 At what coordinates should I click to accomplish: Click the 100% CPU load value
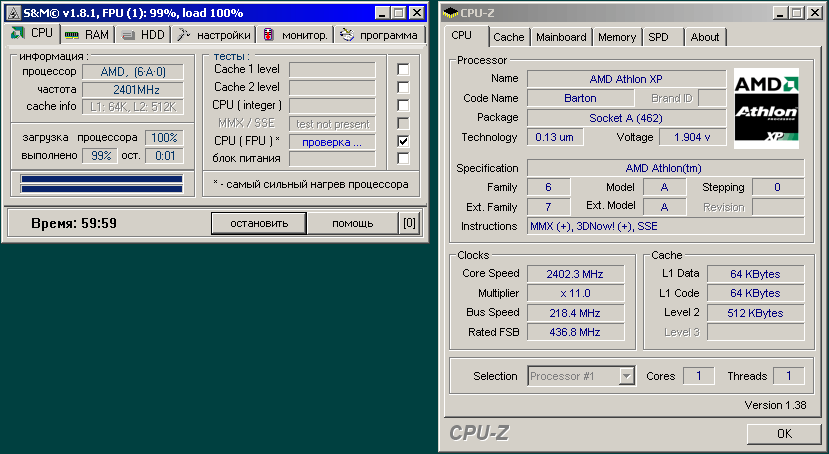[164, 138]
